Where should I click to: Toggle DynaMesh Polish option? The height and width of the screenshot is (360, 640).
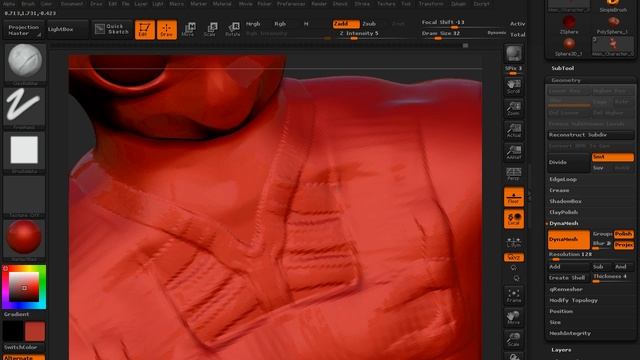click(x=624, y=234)
